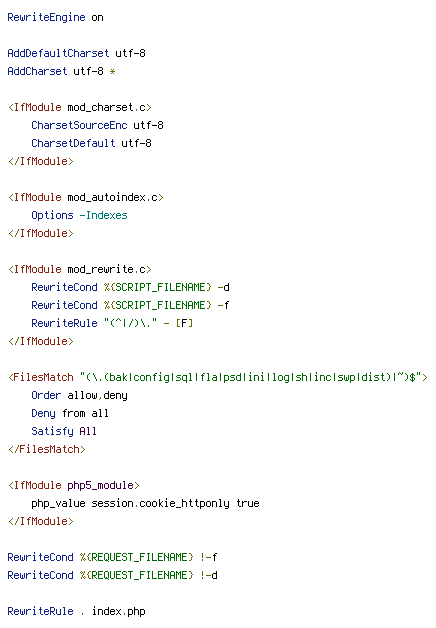
Task: Click index.php in the last RewriteRule
Action: [119, 612]
